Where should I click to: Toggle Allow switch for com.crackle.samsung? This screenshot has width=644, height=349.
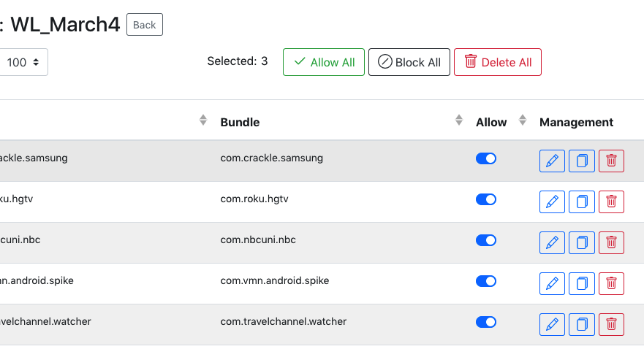[486, 158]
